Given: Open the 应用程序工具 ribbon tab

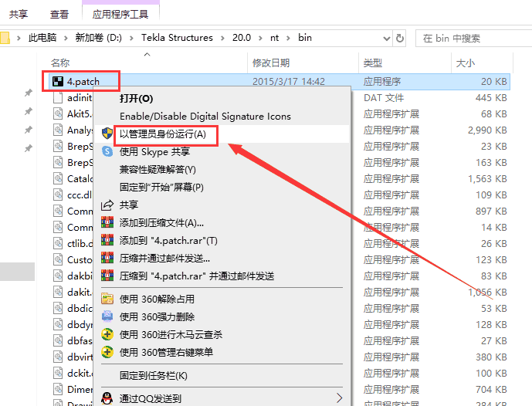Looking at the screenshot, I should pyautogui.click(x=120, y=14).
